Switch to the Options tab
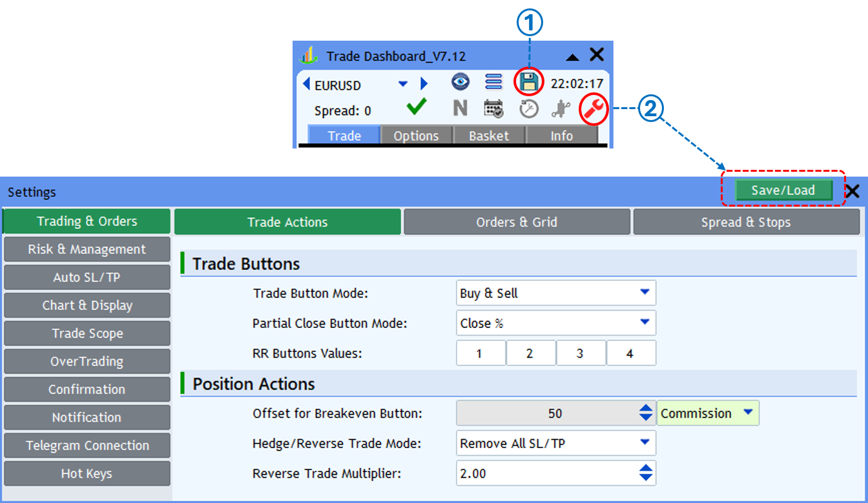The image size is (868, 503). pyautogui.click(x=417, y=136)
